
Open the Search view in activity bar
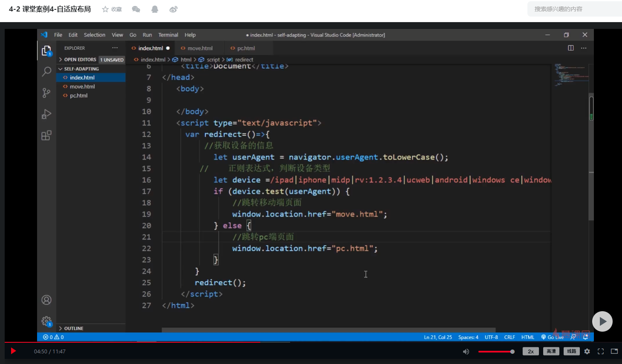pos(46,71)
